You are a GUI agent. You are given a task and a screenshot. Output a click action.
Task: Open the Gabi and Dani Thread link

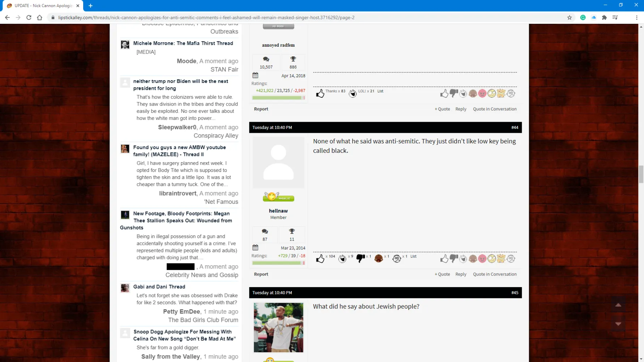click(x=159, y=287)
